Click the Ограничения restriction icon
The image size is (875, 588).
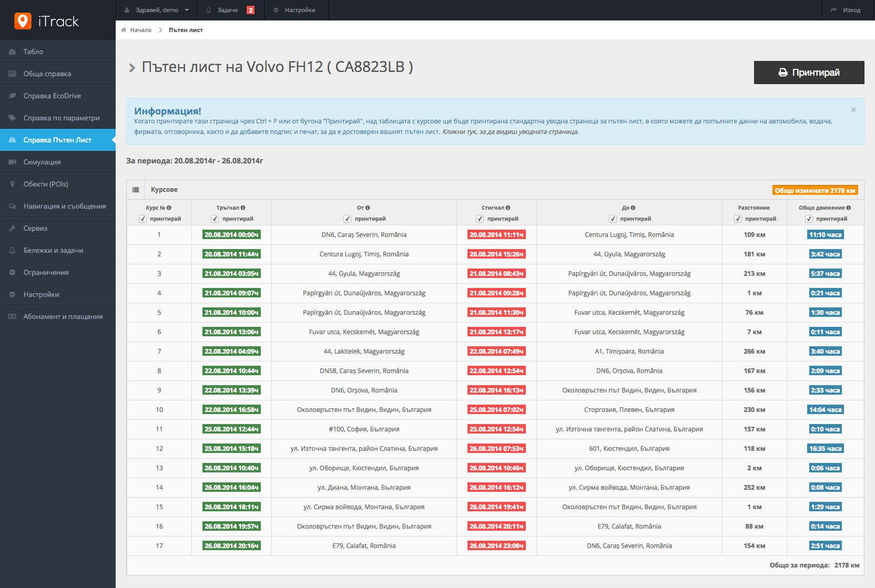click(12, 272)
